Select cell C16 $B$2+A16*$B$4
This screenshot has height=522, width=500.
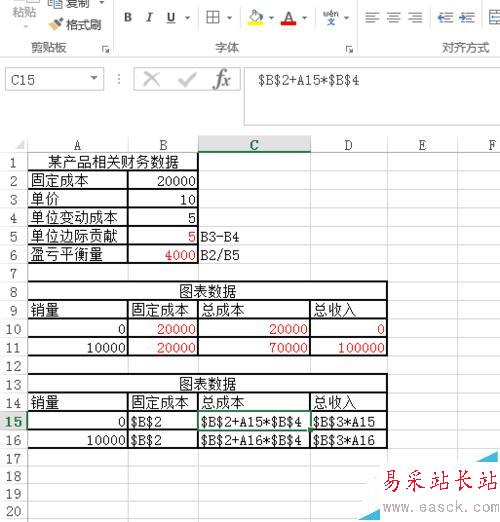tap(254, 440)
